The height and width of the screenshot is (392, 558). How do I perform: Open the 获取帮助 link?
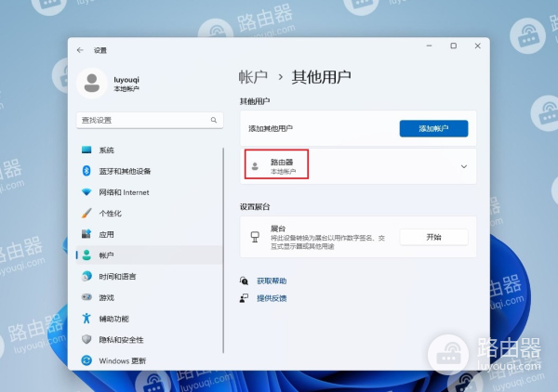coord(272,281)
